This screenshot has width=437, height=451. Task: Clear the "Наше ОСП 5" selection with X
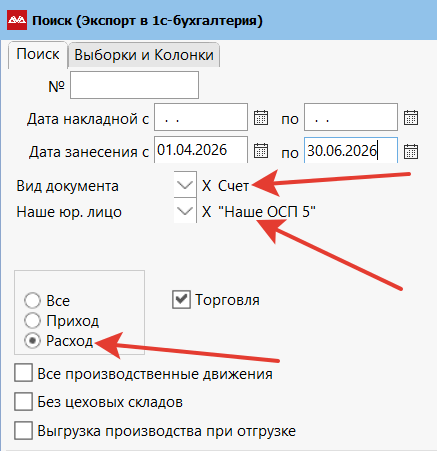point(206,212)
